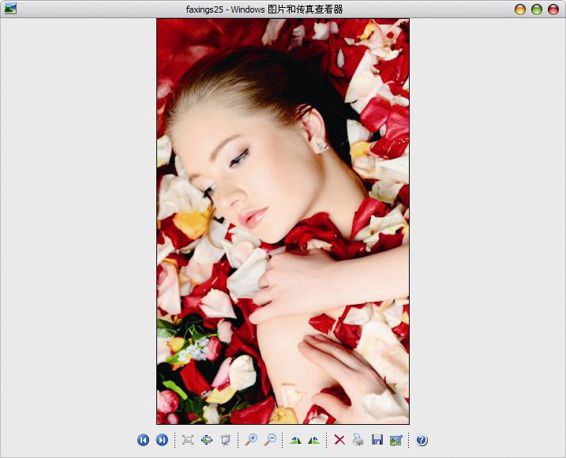Show image at Actual Size
The width and height of the screenshot is (566, 458).
(x=206, y=440)
